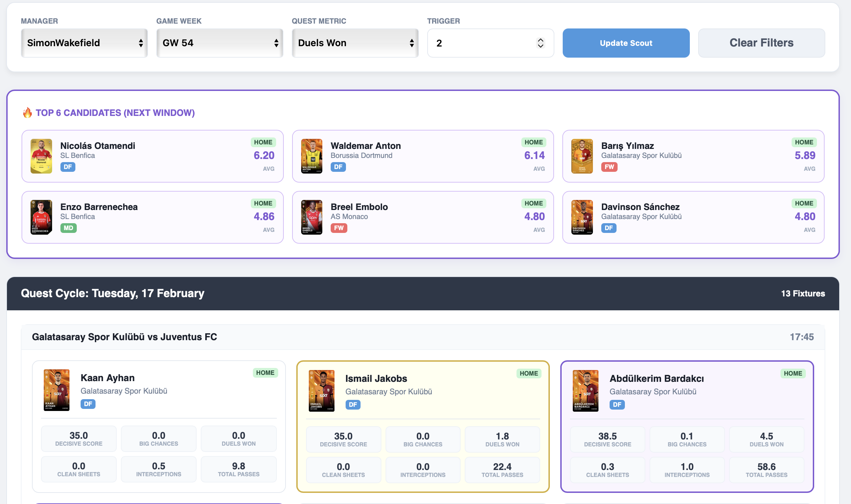This screenshot has width=851, height=504.
Task: Click the DF badge on Kaan Ayhan's card
Action: point(88,404)
